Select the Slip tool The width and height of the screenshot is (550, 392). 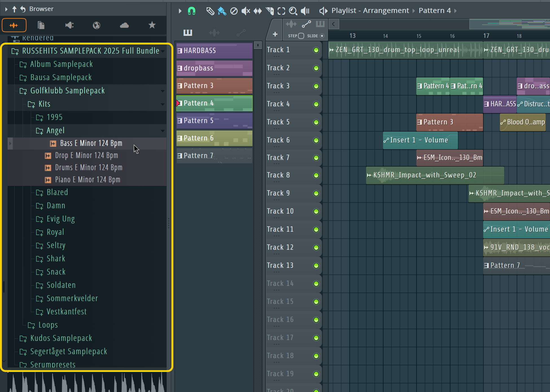coord(257,11)
